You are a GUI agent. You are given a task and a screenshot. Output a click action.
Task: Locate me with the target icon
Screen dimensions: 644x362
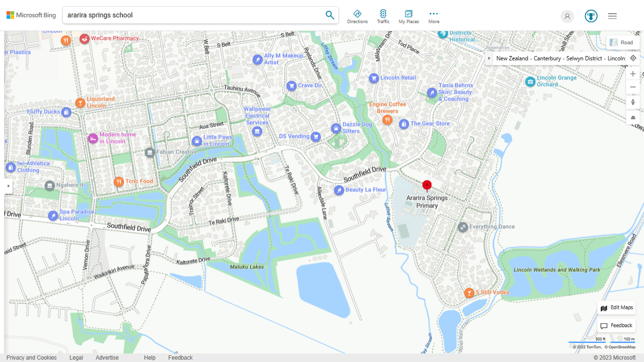(x=633, y=58)
